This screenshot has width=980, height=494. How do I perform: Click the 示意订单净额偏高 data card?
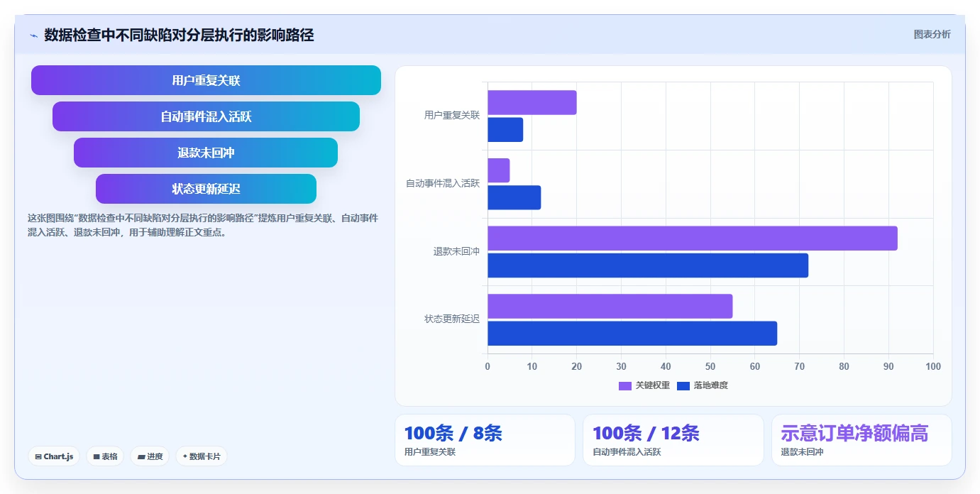[861, 440]
